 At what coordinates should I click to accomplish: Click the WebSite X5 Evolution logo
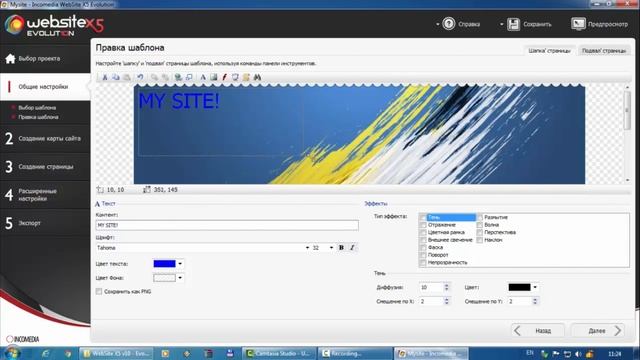click(x=54, y=26)
